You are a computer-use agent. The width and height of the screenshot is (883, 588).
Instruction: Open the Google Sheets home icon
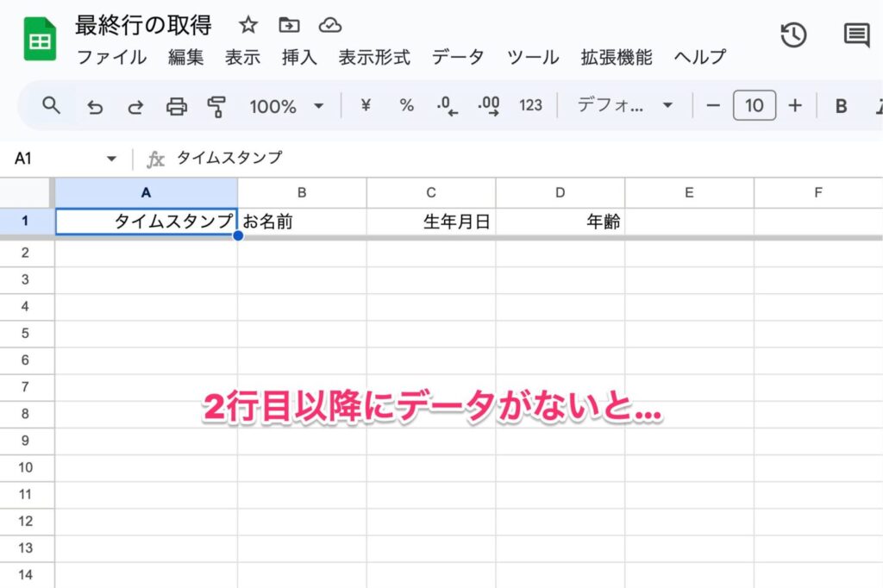[x=40, y=39]
